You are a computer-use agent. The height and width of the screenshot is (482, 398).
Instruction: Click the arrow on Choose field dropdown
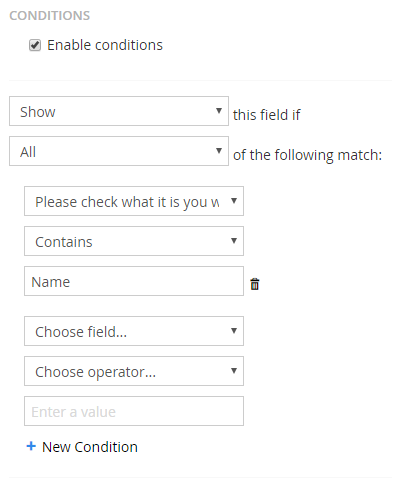point(234,331)
